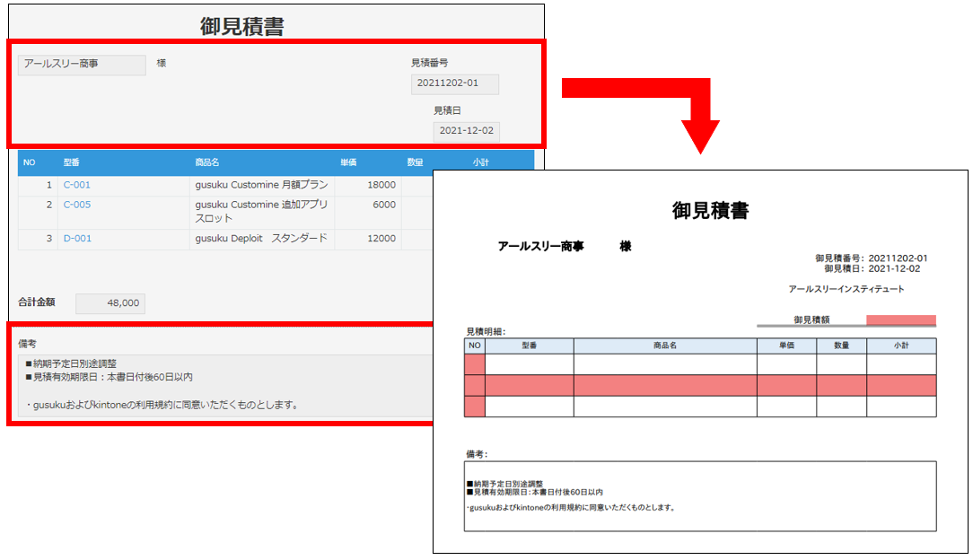This screenshot has width=973, height=560.
Task: Open the C-005 model number link
Action: pyautogui.click(x=77, y=205)
